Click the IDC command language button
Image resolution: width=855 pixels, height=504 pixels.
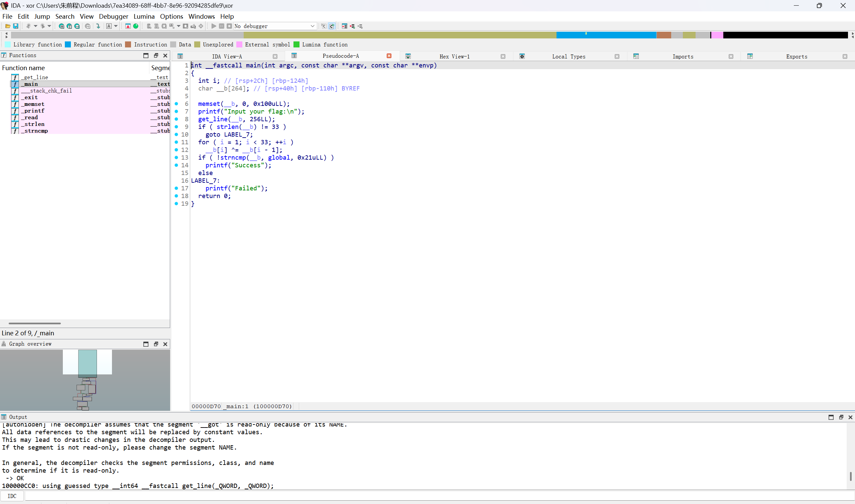tap(12, 496)
